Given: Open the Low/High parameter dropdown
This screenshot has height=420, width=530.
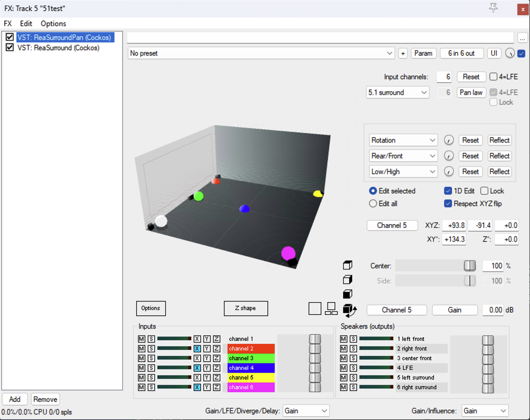Looking at the screenshot, I should pyautogui.click(x=403, y=172).
